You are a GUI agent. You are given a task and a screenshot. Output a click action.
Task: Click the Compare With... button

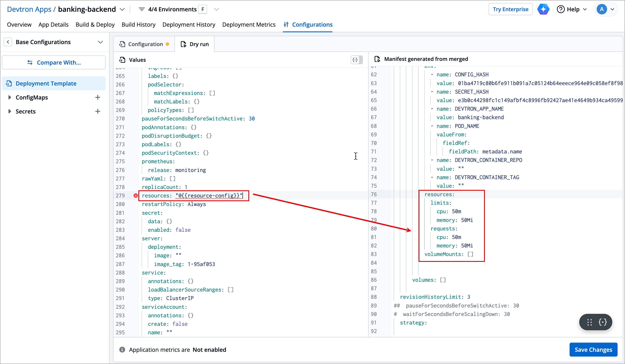point(54,62)
